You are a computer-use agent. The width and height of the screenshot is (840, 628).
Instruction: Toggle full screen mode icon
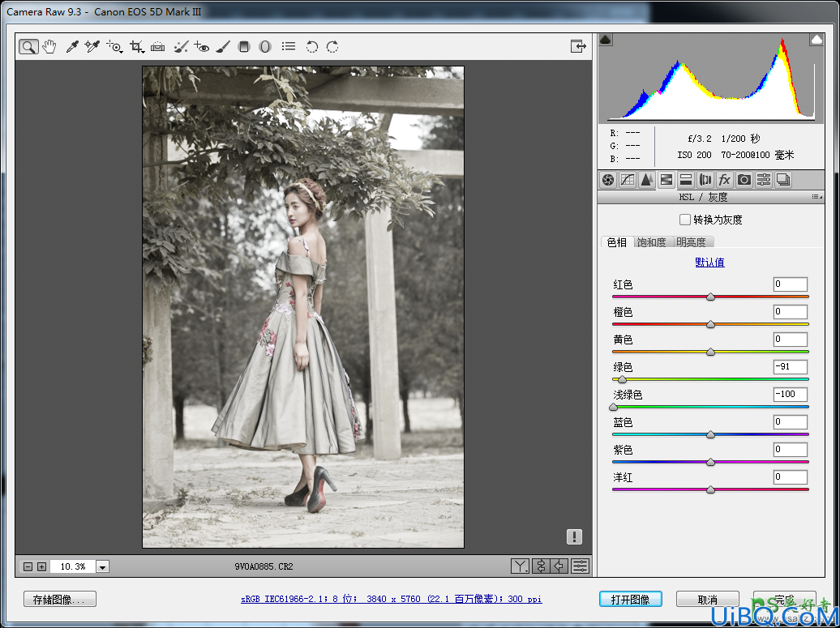tap(578, 46)
